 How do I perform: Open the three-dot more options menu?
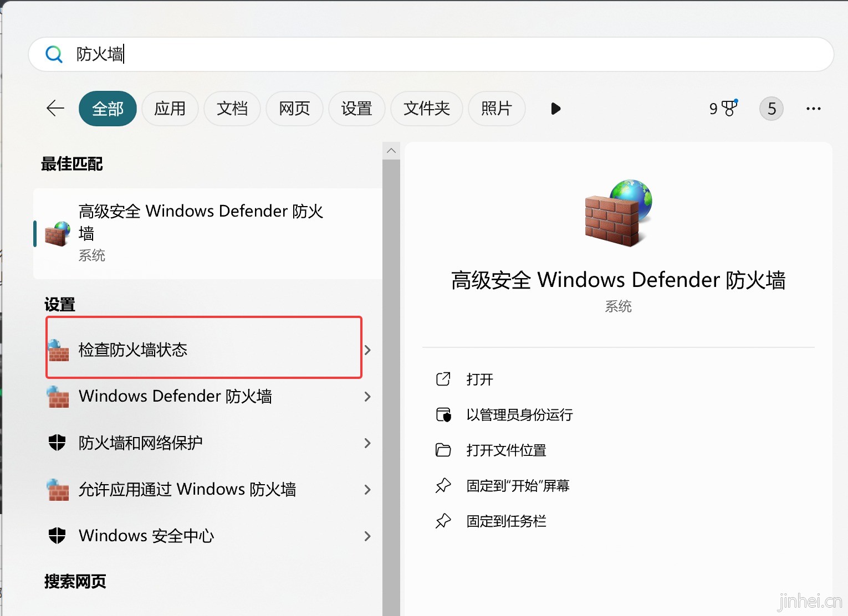click(x=813, y=109)
